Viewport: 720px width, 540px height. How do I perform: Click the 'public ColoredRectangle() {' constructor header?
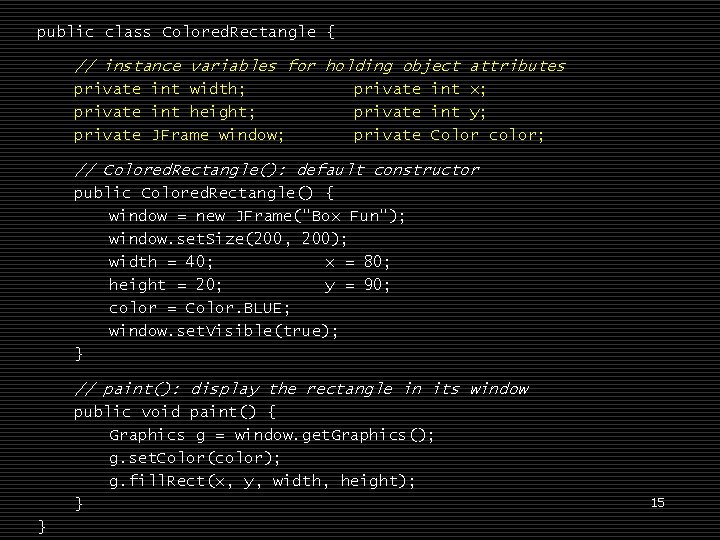(x=204, y=193)
